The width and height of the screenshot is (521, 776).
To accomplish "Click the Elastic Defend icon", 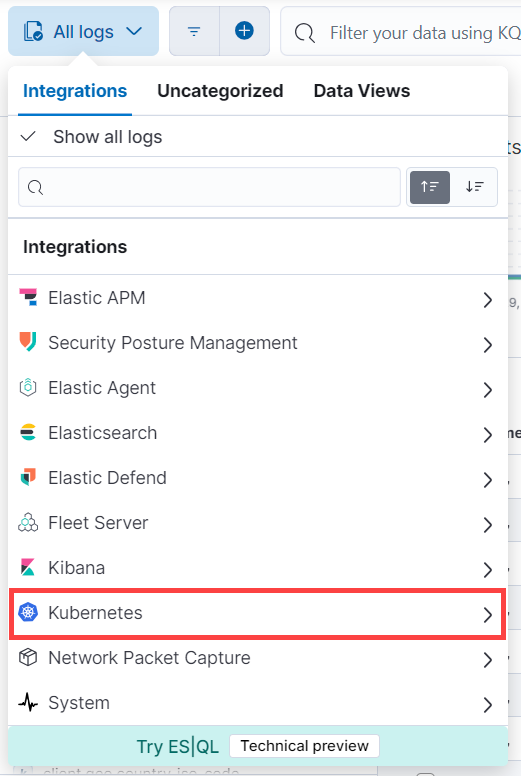I will (x=28, y=477).
